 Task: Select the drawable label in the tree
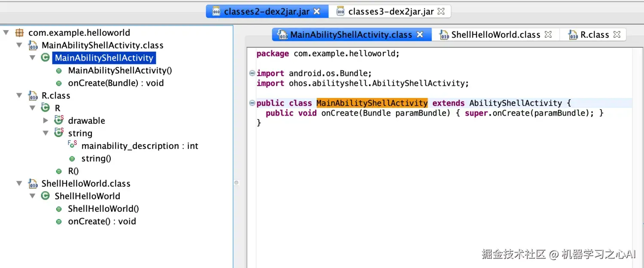click(86, 121)
